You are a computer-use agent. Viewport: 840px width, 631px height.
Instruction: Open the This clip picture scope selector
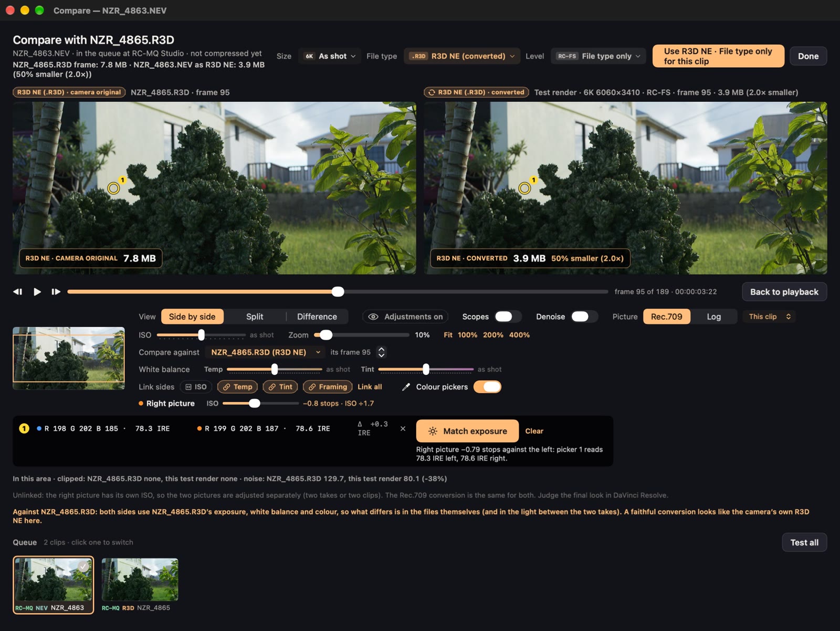pyautogui.click(x=769, y=317)
